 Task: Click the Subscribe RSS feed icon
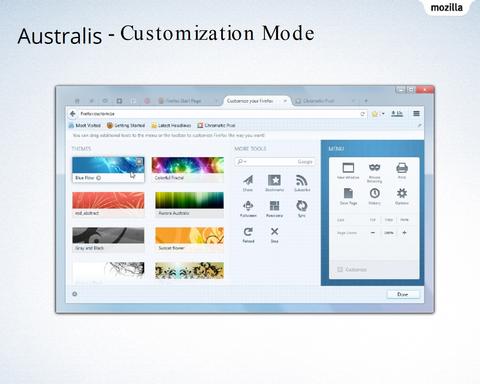[301, 180]
